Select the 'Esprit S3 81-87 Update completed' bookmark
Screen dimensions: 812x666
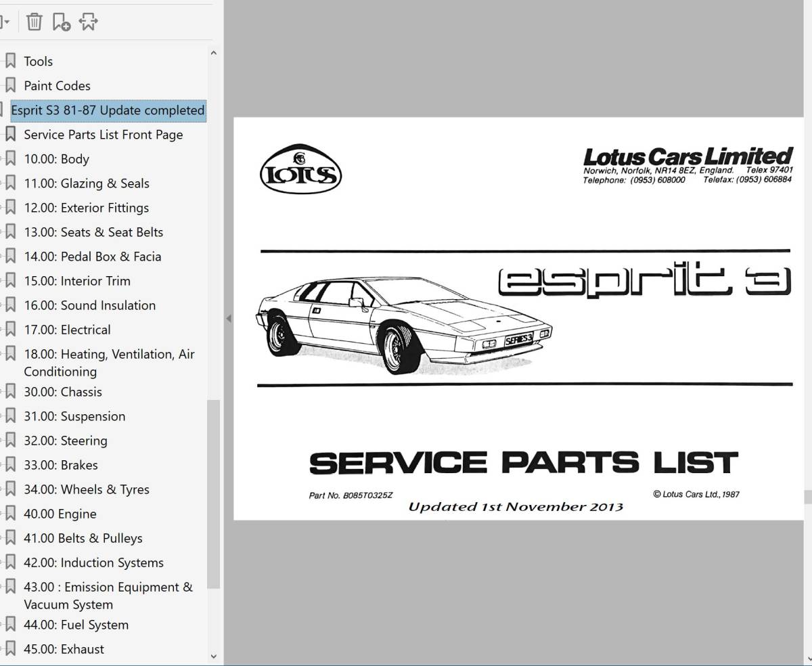click(108, 110)
